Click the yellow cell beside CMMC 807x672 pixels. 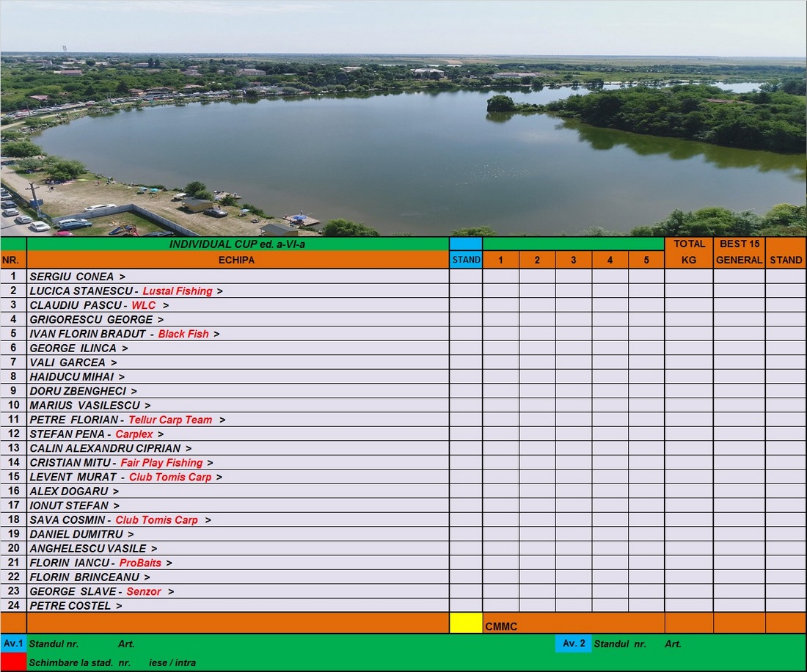point(466,623)
